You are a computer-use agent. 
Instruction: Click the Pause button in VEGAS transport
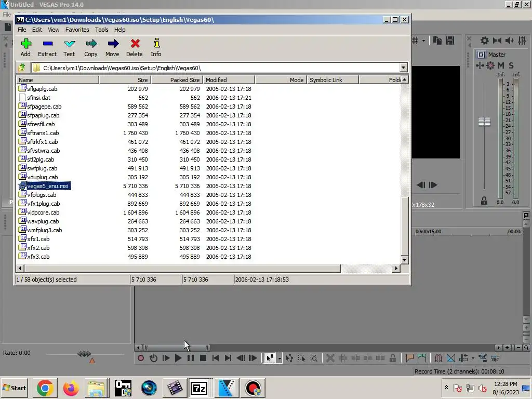pos(191,358)
